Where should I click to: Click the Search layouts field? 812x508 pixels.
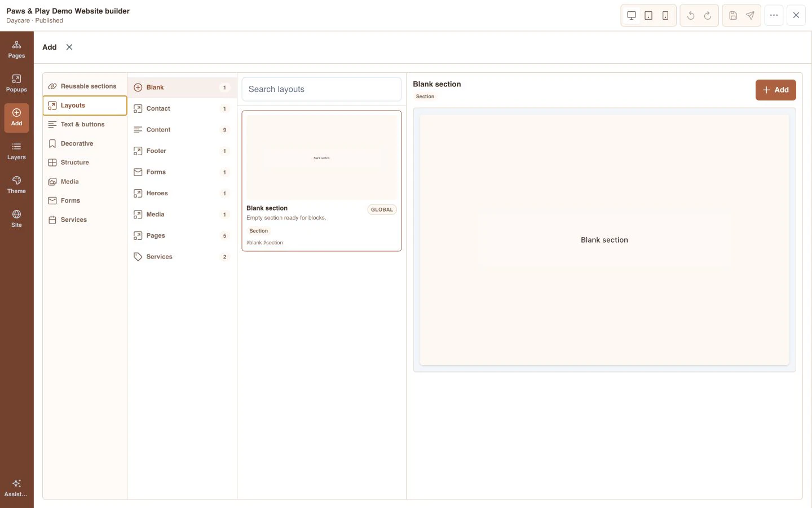tap(321, 89)
